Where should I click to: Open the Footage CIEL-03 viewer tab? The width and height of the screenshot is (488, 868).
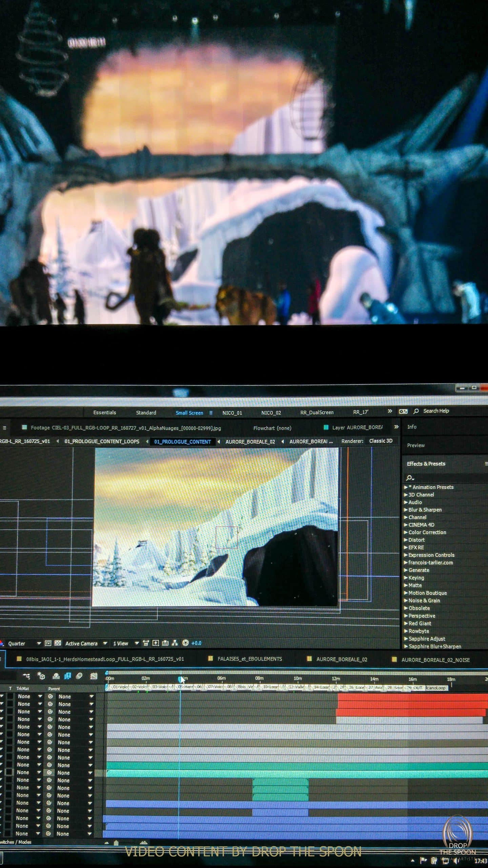pos(126,428)
